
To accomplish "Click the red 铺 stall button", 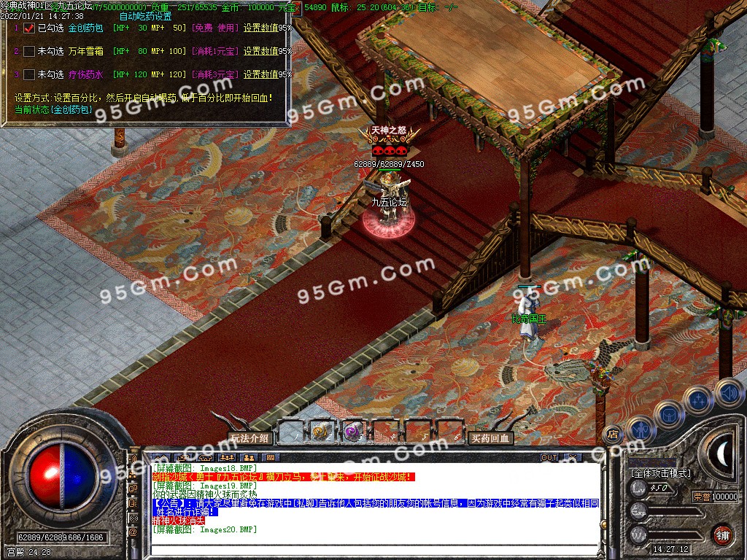I will (723, 534).
